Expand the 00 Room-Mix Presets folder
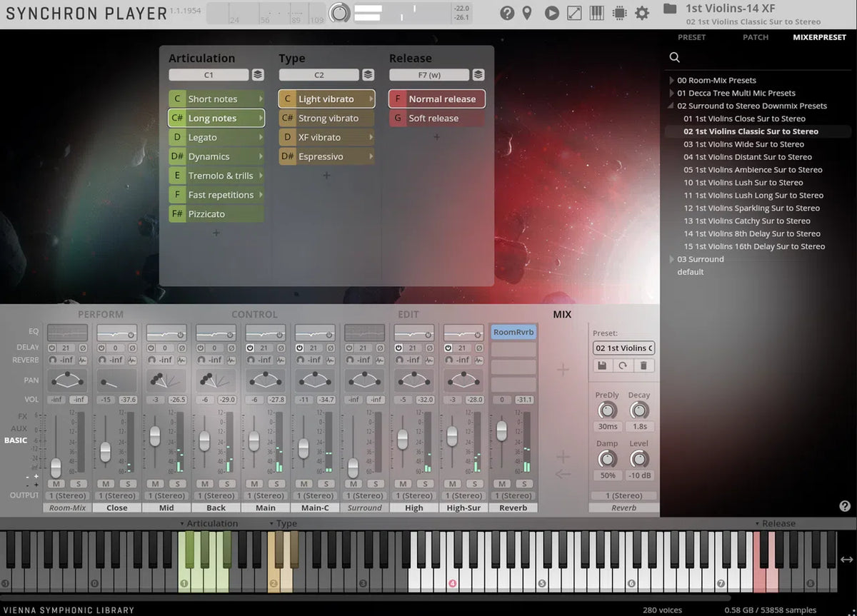Viewport: 857px width, 616px height. (x=671, y=81)
